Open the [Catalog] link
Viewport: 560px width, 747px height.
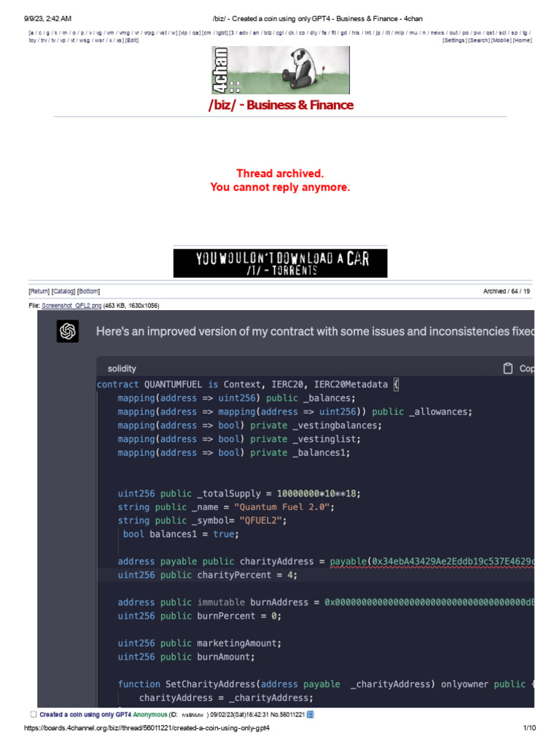(x=63, y=291)
